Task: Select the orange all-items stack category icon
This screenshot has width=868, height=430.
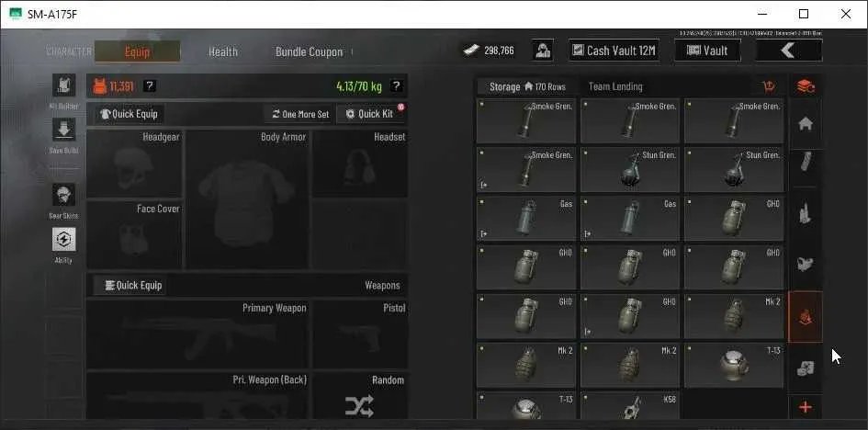Action: pyautogui.click(x=806, y=86)
